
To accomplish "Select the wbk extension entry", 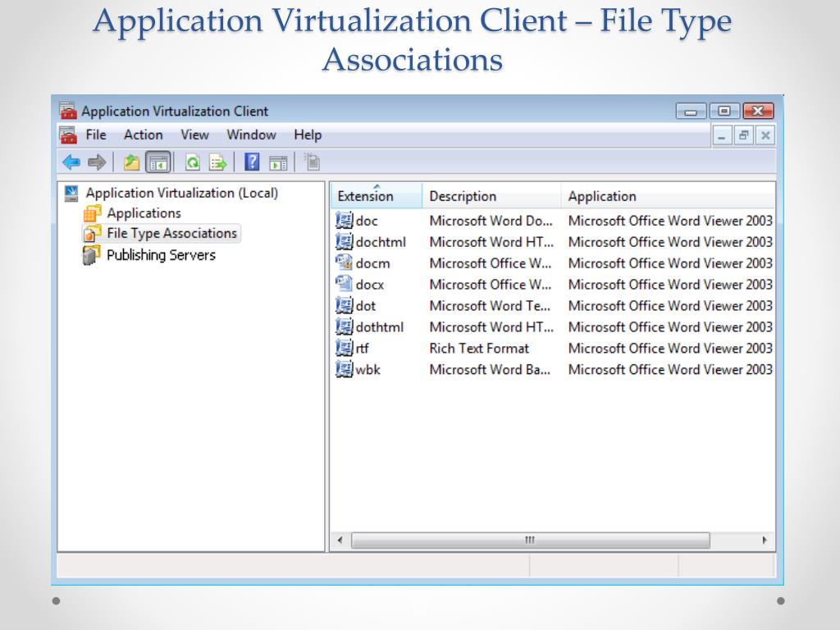I will [368, 370].
